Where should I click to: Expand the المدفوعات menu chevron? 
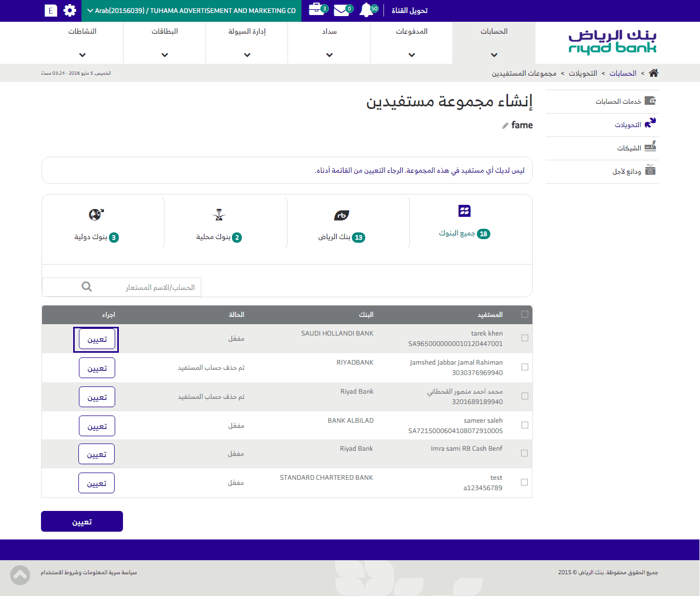[411, 55]
